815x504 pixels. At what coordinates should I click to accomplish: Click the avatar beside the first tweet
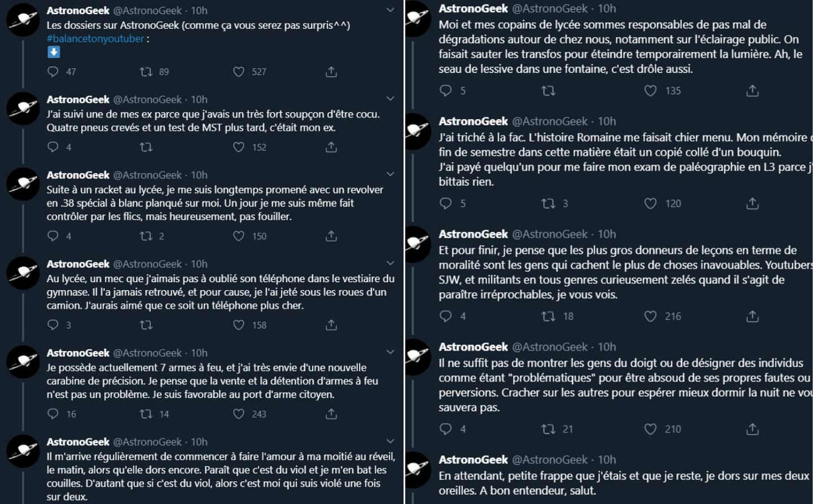coord(23,19)
